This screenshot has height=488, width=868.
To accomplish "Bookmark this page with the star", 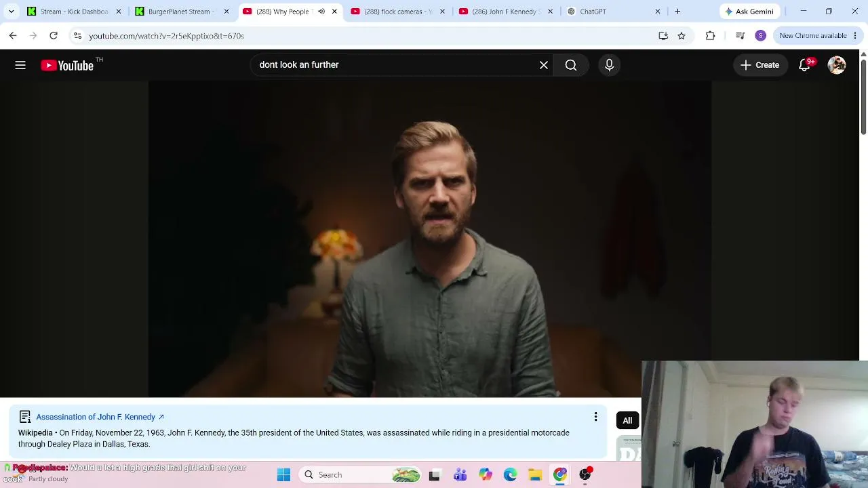I will click(x=682, y=36).
